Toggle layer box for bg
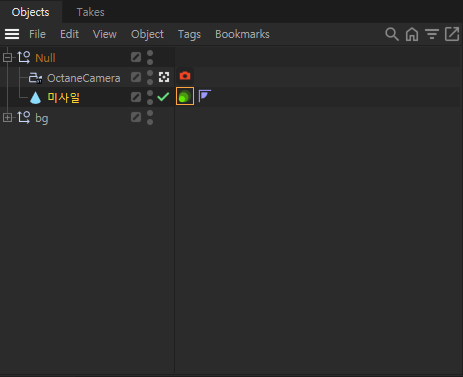This screenshot has width=463, height=377. (136, 117)
